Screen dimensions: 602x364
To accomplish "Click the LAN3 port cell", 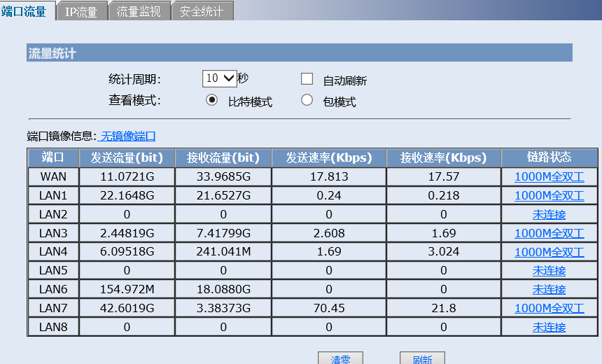I will coord(53,233).
